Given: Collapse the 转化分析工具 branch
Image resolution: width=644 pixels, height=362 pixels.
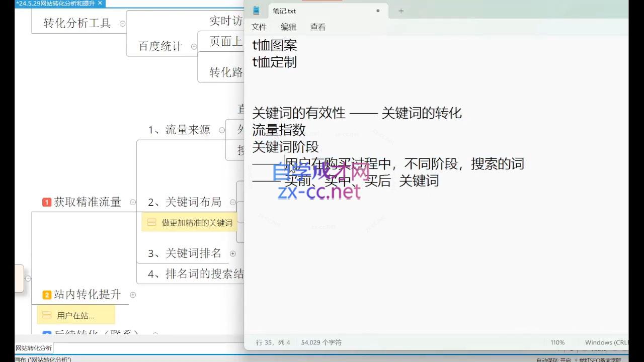Looking at the screenshot, I should click(x=122, y=23).
